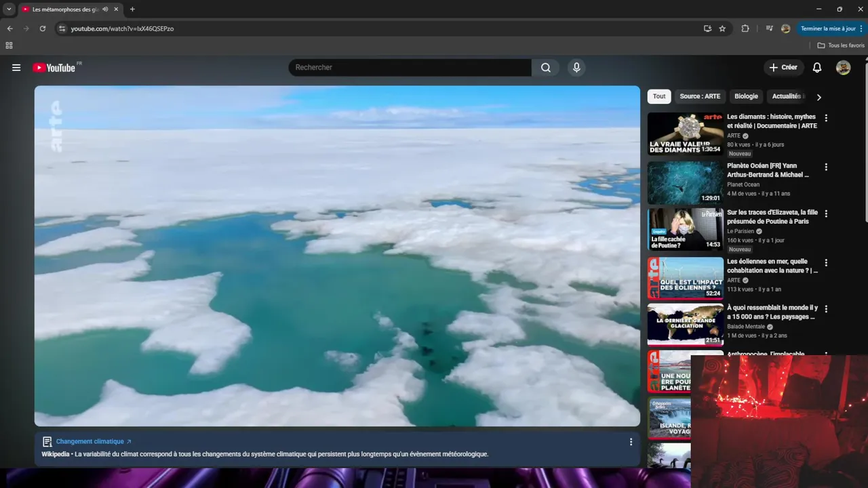
Task: Focus the Rechercher search field
Action: click(x=410, y=67)
